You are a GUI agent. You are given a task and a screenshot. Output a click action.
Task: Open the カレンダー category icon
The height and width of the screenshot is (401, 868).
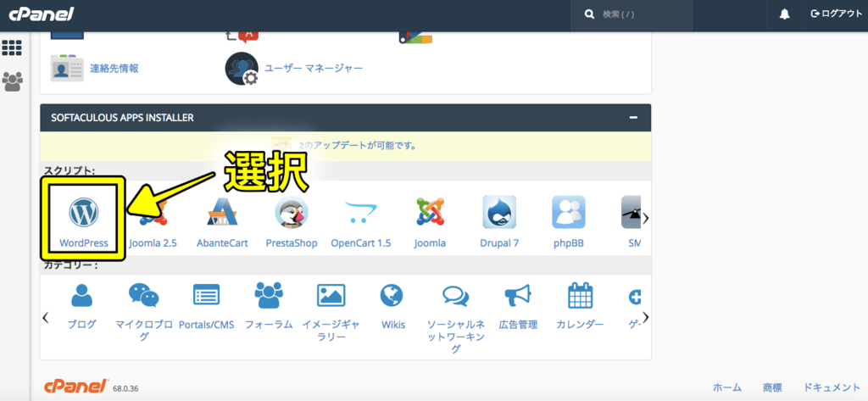pyautogui.click(x=580, y=295)
